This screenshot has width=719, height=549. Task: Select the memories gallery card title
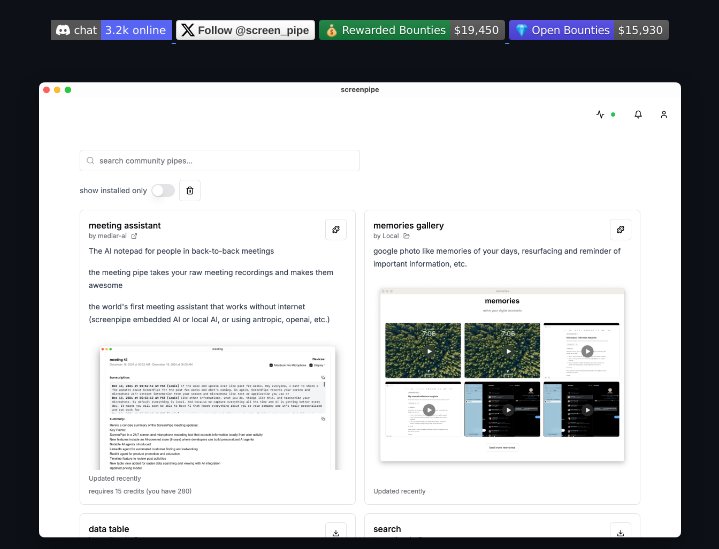[408, 225]
